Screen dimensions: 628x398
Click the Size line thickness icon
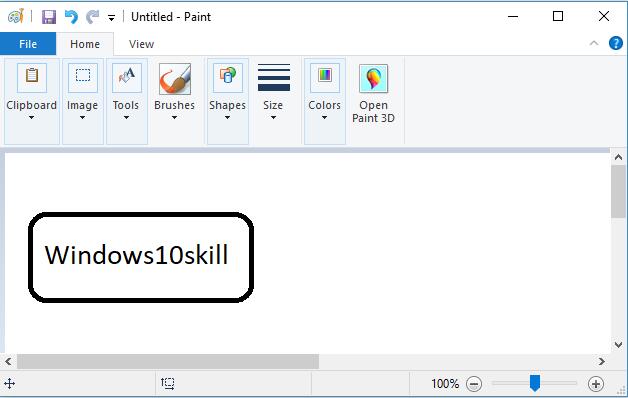coord(274,77)
